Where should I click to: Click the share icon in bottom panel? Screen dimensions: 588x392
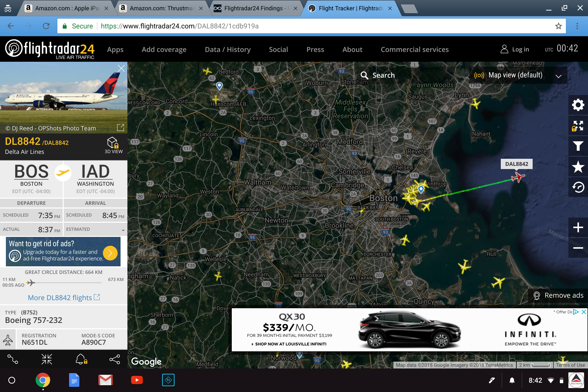(115, 359)
